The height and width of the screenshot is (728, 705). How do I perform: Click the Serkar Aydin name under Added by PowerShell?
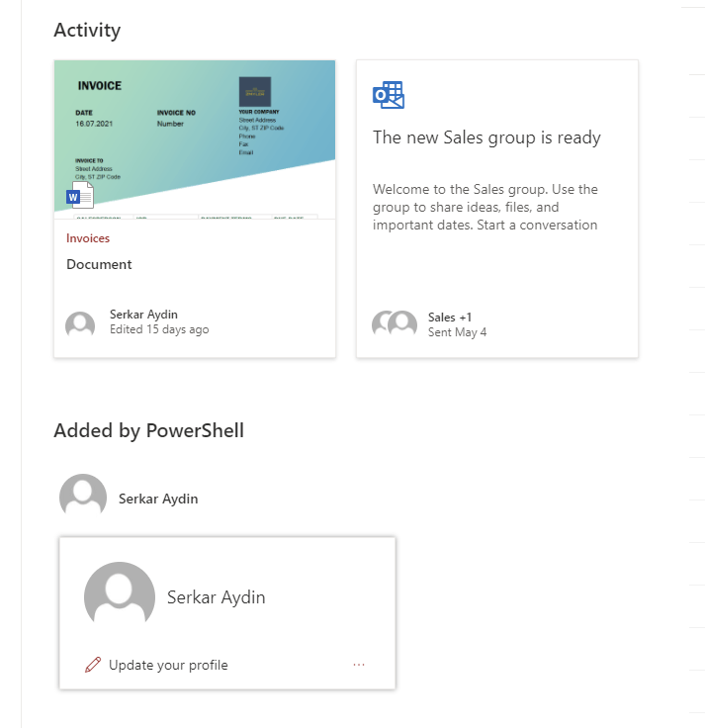(158, 499)
